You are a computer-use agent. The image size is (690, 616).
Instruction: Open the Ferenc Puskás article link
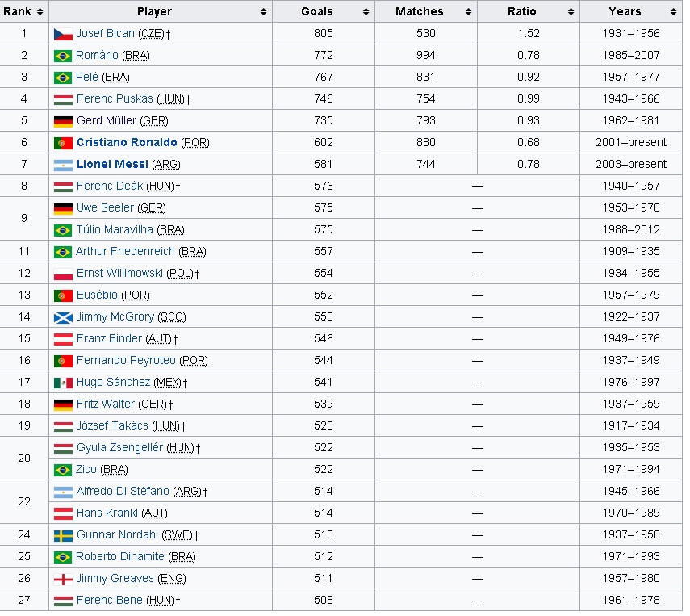115,99
